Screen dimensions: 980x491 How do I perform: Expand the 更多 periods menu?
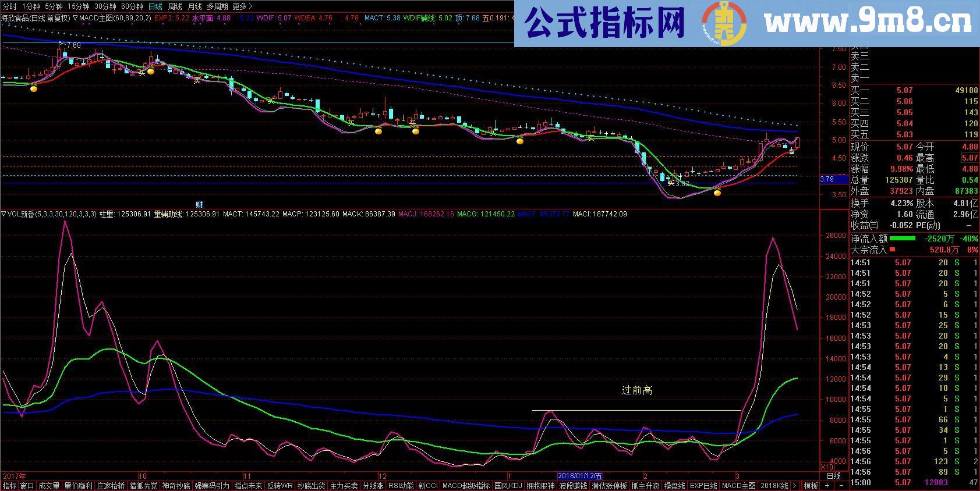242,6
